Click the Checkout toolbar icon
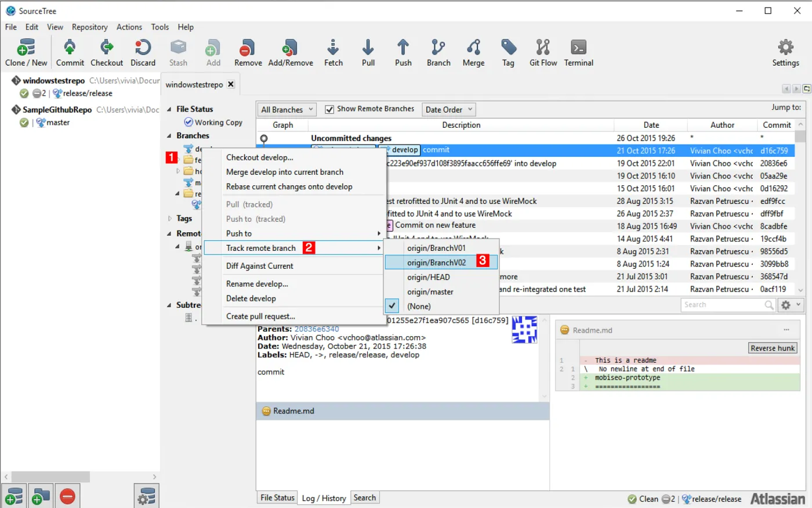The width and height of the screenshot is (812, 508). click(107, 53)
